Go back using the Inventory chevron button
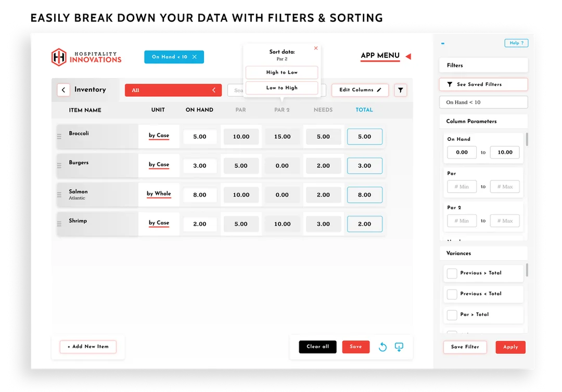Viewport: 562px width, 392px height. pos(63,90)
